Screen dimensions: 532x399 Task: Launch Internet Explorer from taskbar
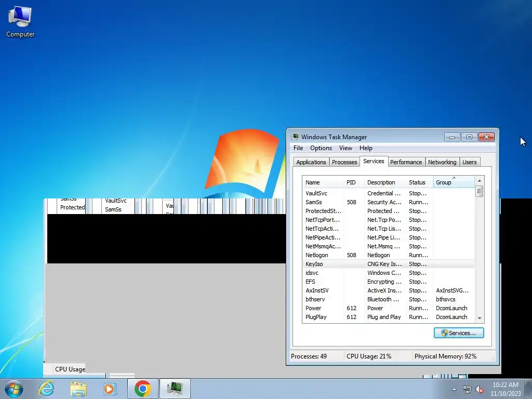46,389
